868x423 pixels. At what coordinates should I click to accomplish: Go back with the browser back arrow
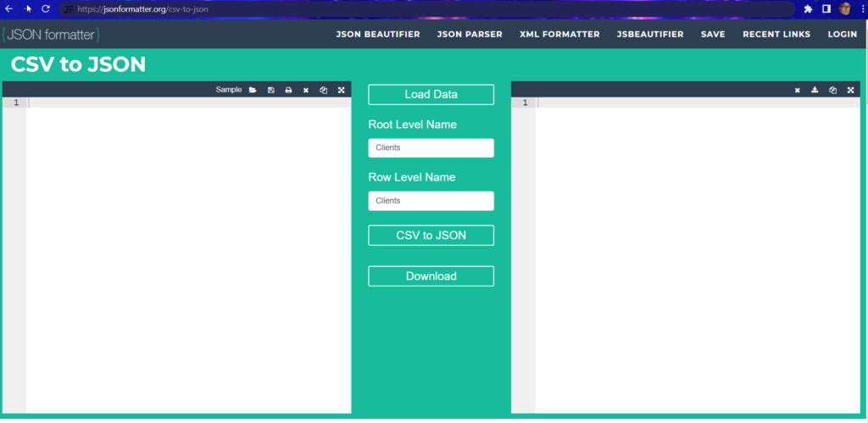[x=8, y=8]
